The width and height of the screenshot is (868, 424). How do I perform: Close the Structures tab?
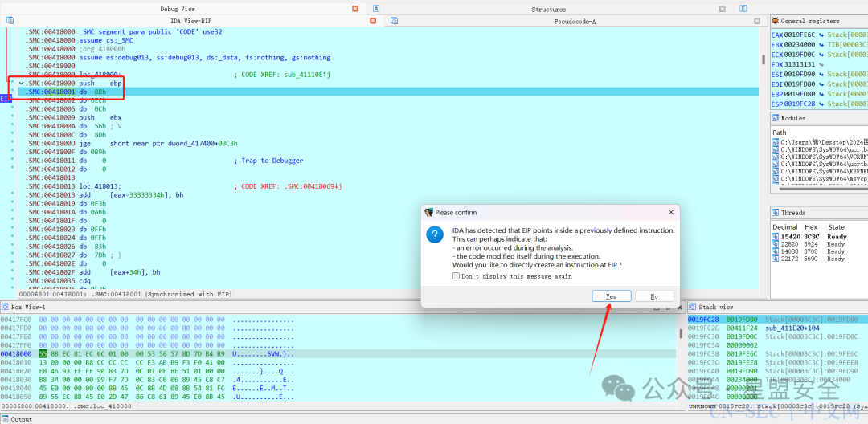(723, 9)
